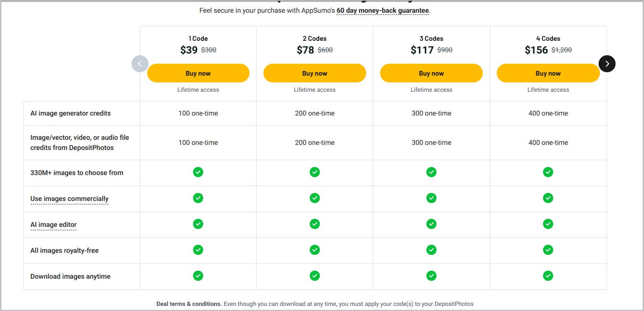Click 3 Codes checkmark for AI image editor
This screenshot has width=644, height=311.
(431, 224)
